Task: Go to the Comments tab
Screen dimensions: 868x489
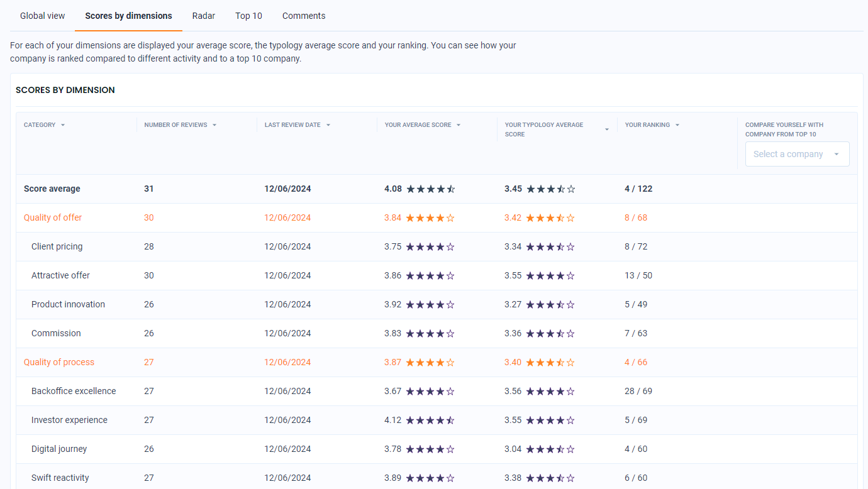Action: pyautogui.click(x=304, y=16)
